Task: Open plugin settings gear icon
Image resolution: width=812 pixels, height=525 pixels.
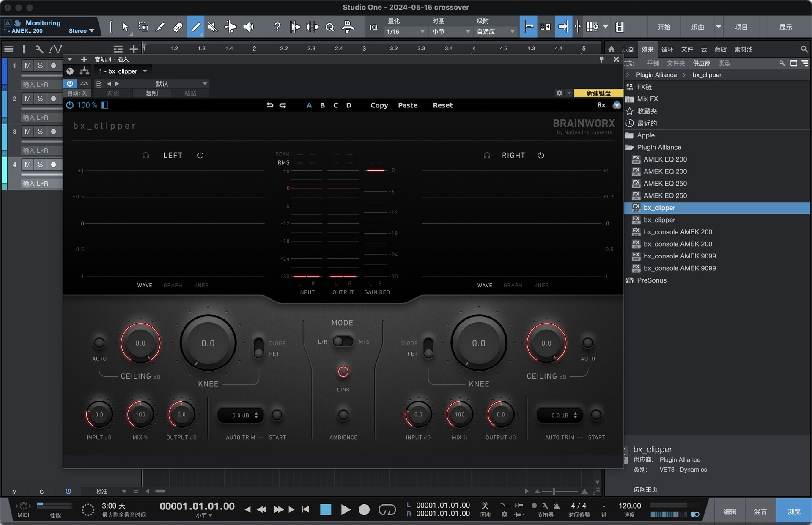Action: pos(560,93)
